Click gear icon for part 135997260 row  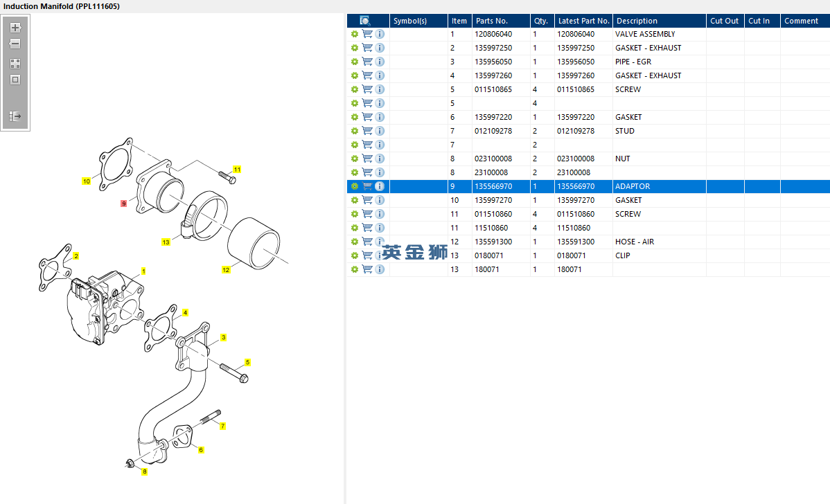point(355,75)
